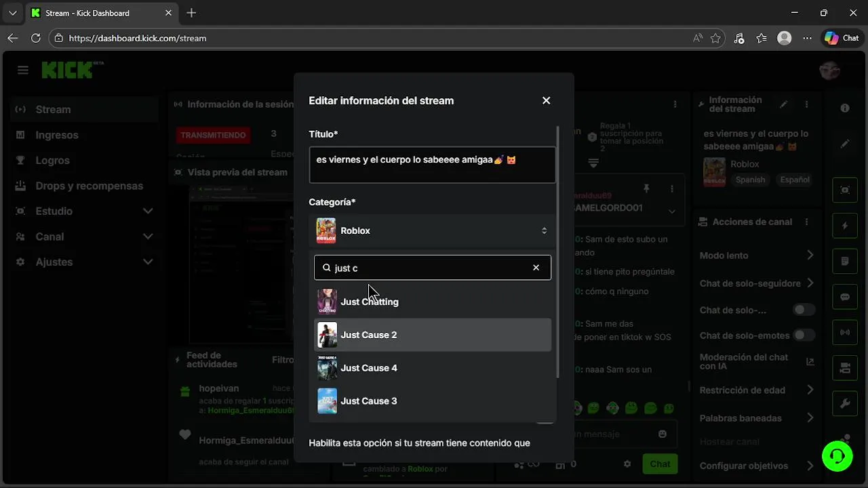Collapse the pinned message chevron
Image resolution: width=868 pixels, height=488 pixels.
pyautogui.click(x=672, y=211)
